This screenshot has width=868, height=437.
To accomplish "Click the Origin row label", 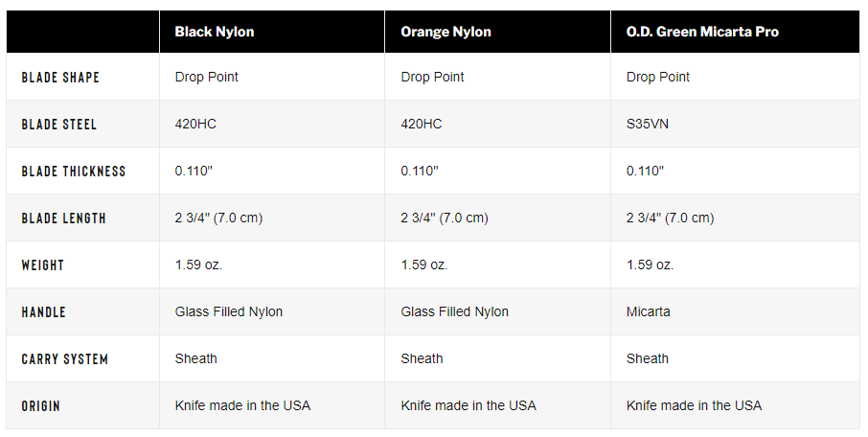I will 40,406.
